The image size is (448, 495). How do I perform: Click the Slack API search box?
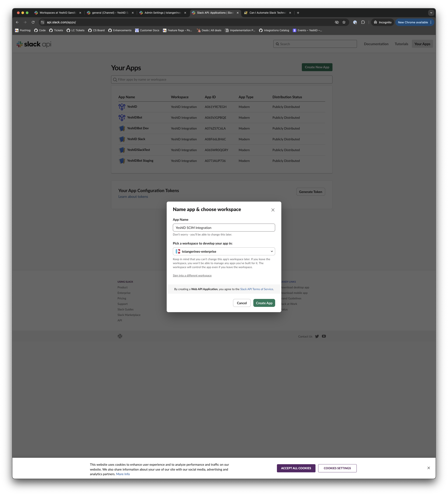click(315, 44)
